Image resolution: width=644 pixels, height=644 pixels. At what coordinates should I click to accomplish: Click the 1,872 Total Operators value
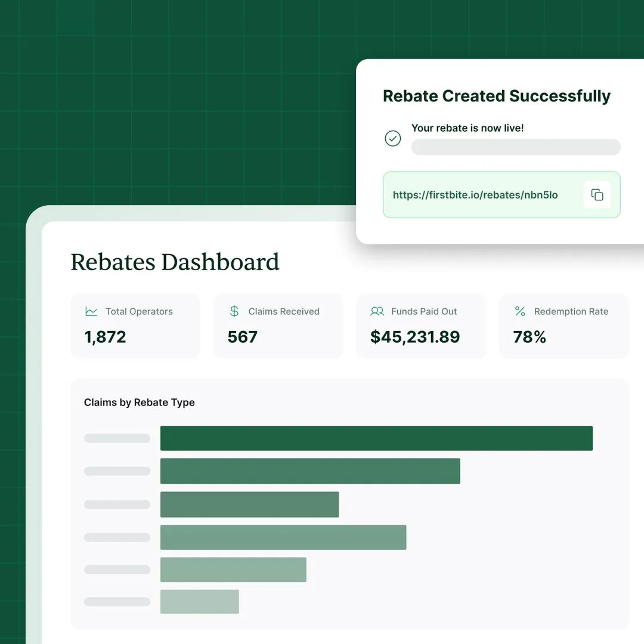(105, 337)
